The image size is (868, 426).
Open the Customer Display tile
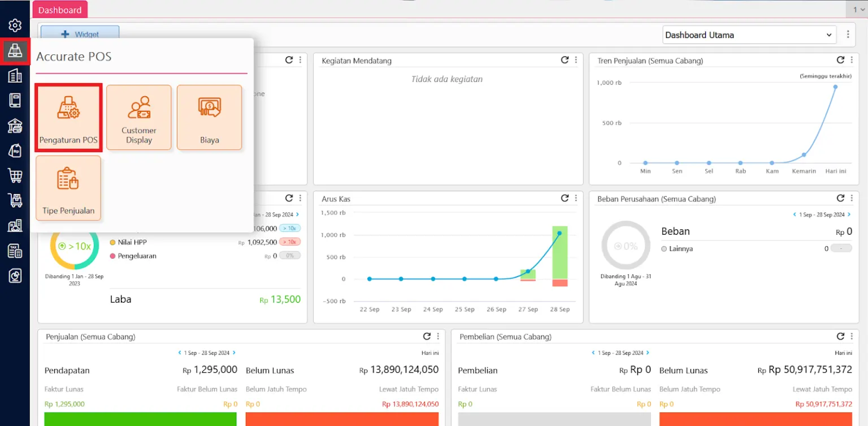(x=138, y=117)
